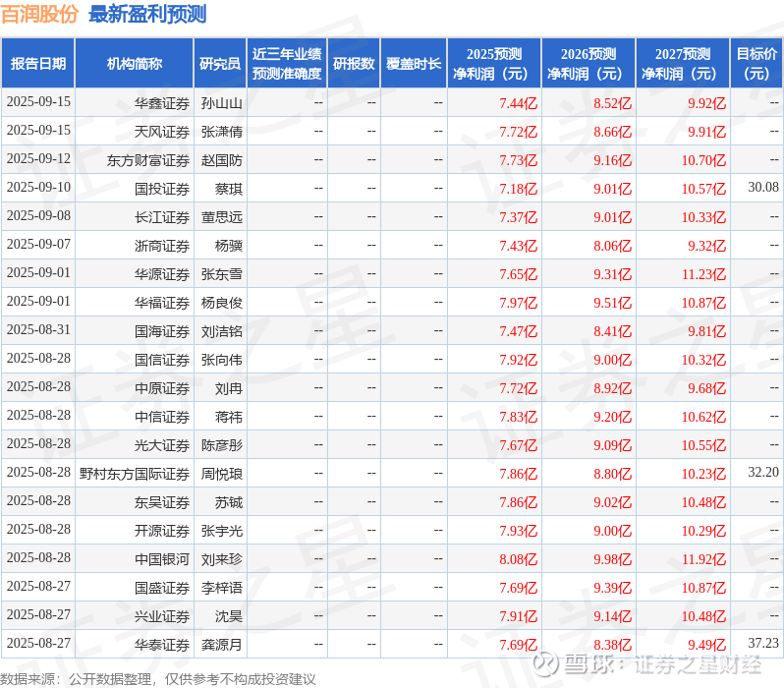Click the 2025-09-10 report date
This screenshot has width=784, height=688.
coord(38,187)
